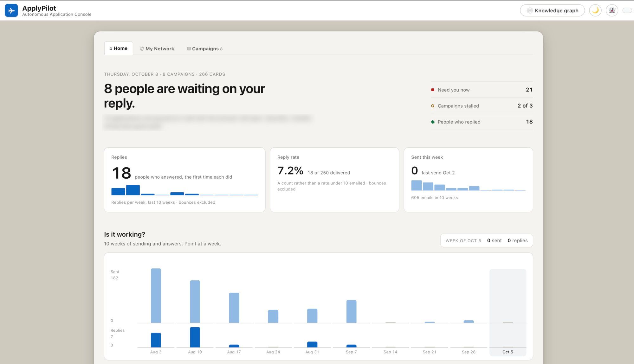Image resolution: width=634 pixels, height=364 pixels.
Task: Flip the small switch beside the avatar
Action: [627, 10]
